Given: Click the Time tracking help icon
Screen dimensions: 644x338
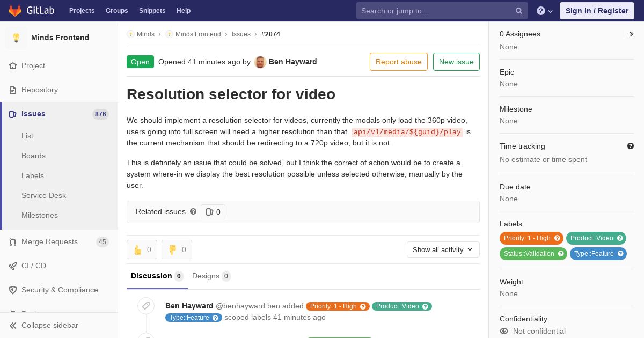Looking at the screenshot, I should (x=631, y=146).
